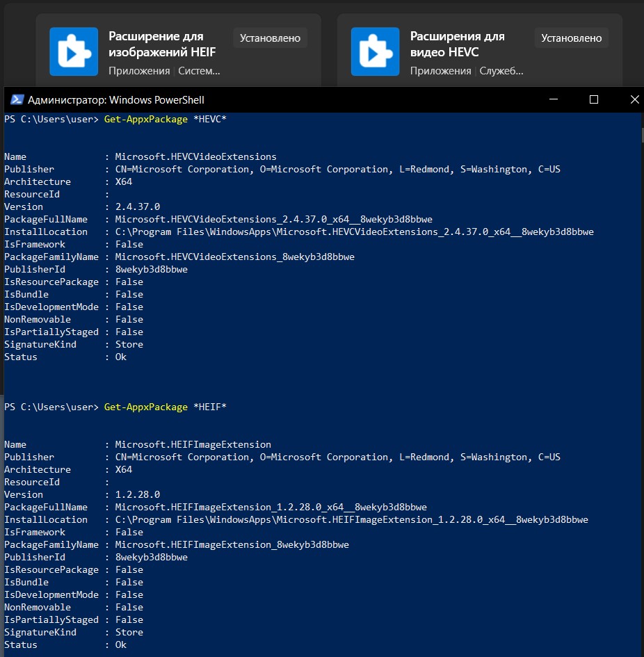Maximize the PowerShell window
This screenshot has width=644, height=657.
click(594, 99)
